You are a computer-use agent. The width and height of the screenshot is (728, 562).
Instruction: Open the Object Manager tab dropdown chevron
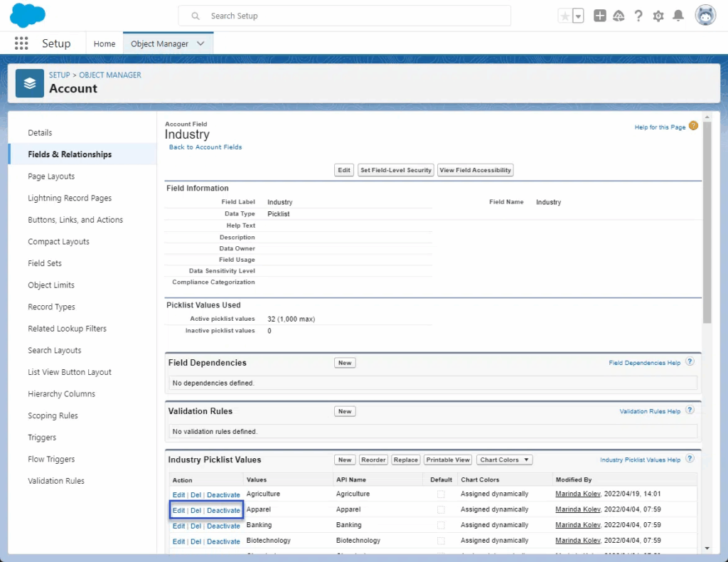pos(200,43)
